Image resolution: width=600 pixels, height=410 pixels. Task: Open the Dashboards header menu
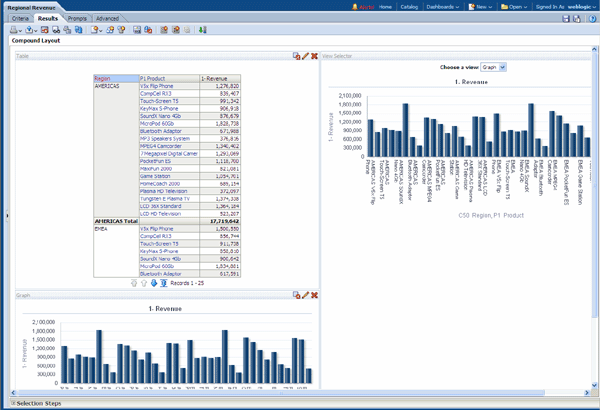coord(442,7)
